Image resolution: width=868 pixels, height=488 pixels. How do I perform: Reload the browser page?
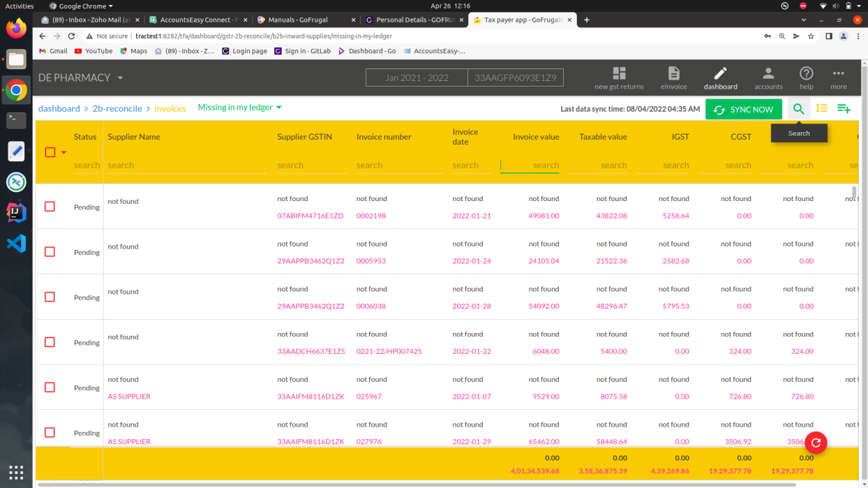click(71, 36)
